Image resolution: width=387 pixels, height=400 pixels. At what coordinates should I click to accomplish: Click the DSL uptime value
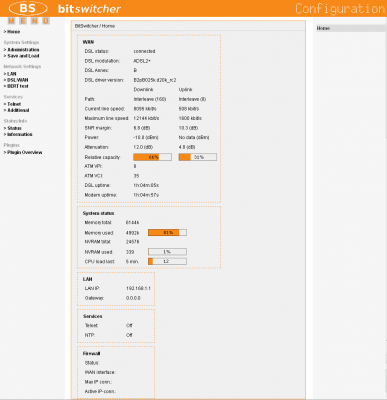(x=146, y=185)
